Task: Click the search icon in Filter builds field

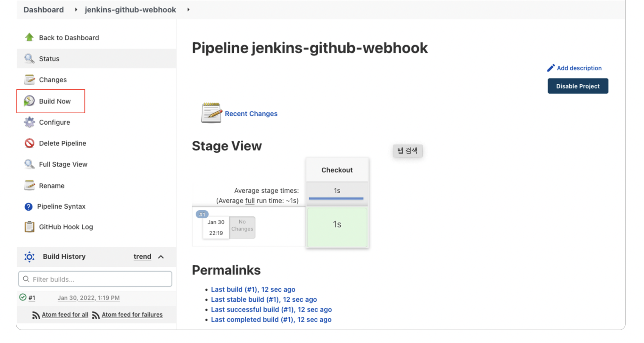Action: 26,279
